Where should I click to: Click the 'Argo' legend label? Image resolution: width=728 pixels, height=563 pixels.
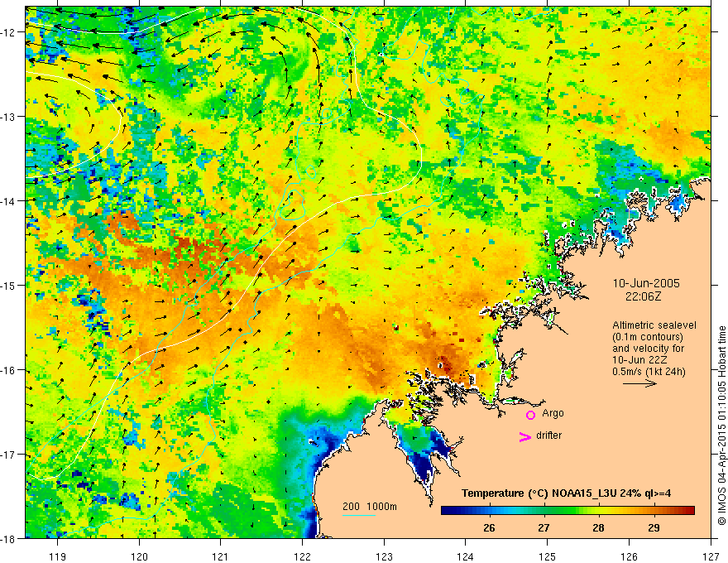pyautogui.click(x=553, y=413)
